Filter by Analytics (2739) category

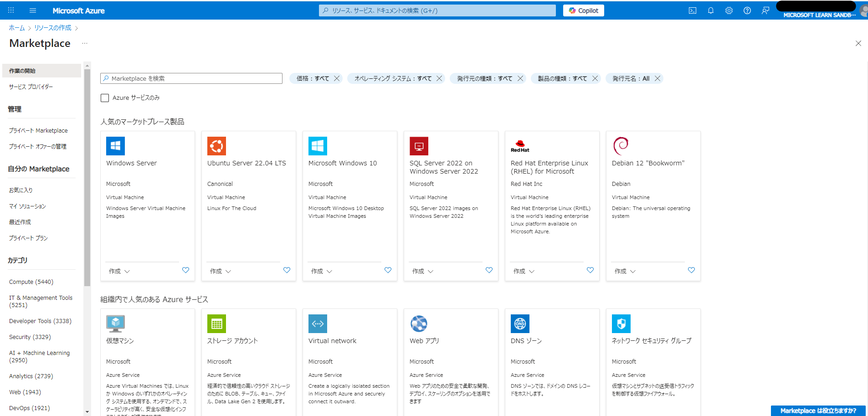pos(31,376)
